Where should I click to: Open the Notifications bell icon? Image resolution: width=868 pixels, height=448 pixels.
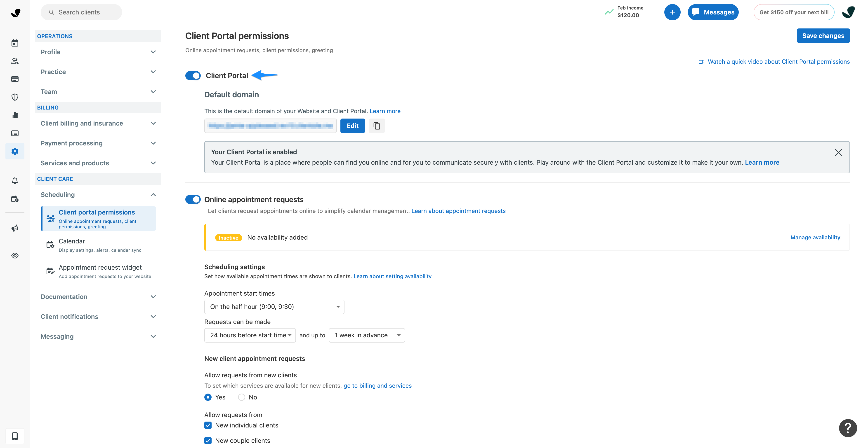15,180
